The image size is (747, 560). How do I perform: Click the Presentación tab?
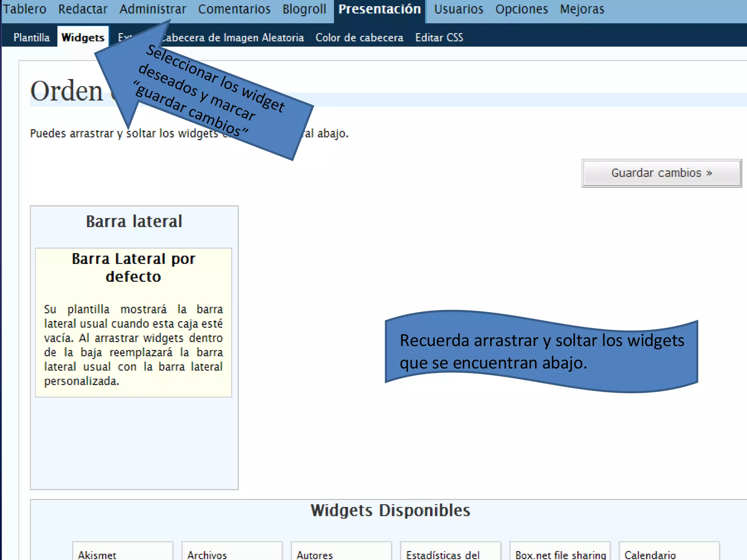pyautogui.click(x=379, y=9)
